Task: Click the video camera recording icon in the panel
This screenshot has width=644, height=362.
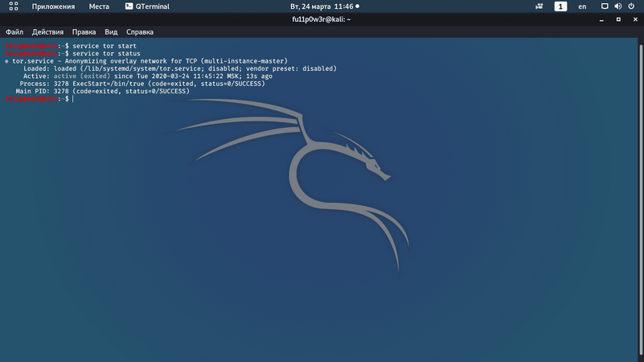Action: pyautogui.click(x=539, y=6)
